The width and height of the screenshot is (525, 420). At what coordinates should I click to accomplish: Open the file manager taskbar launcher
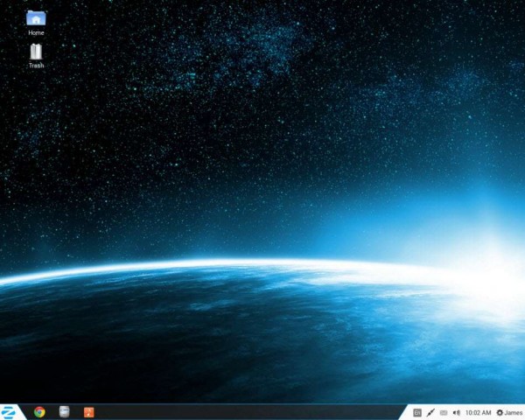tap(64, 412)
